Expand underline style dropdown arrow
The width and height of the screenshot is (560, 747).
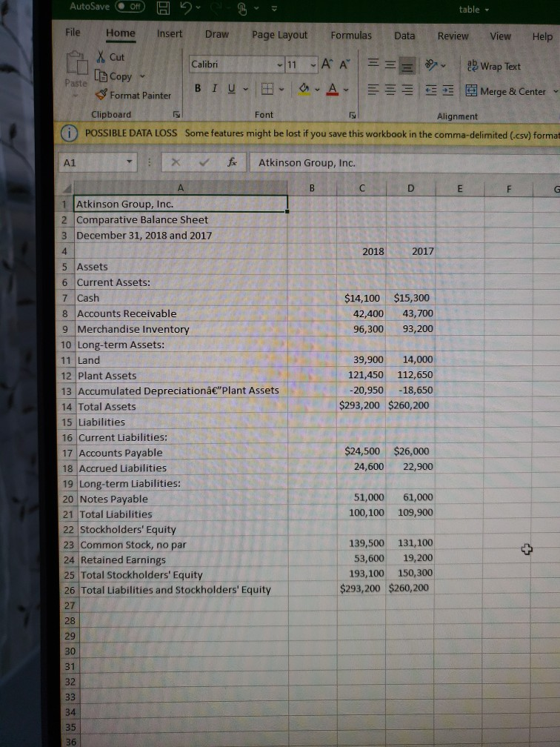[246, 89]
